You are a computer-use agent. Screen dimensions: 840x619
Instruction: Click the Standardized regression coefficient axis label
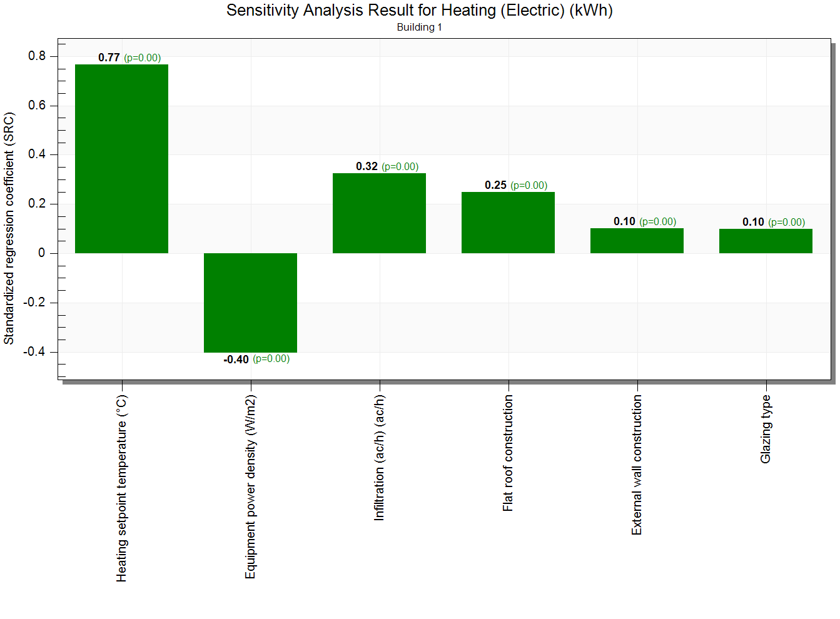pos(9,228)
